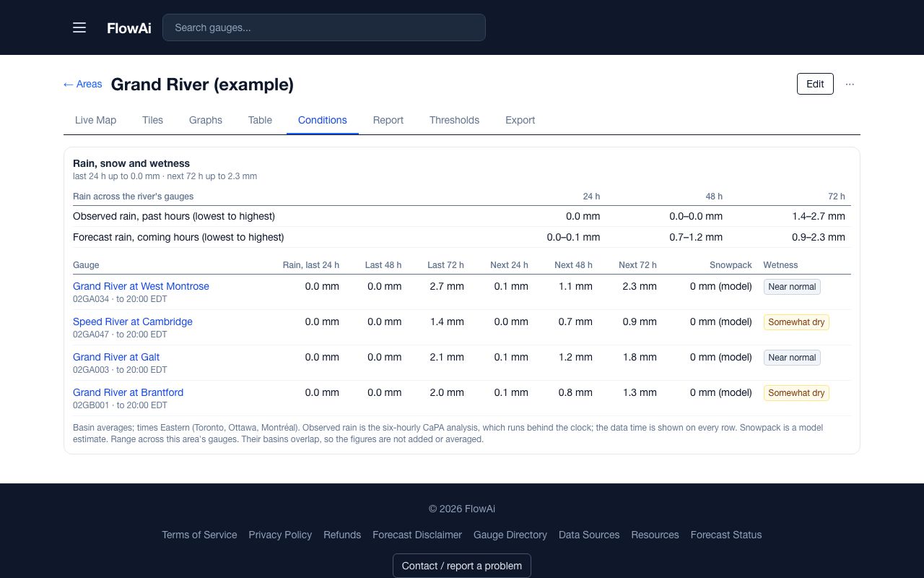
Task: Open the Graphs tab
Action: point(206,120)
